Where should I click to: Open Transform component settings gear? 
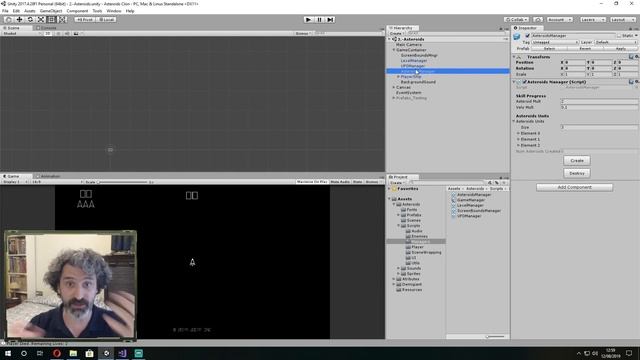637,57
